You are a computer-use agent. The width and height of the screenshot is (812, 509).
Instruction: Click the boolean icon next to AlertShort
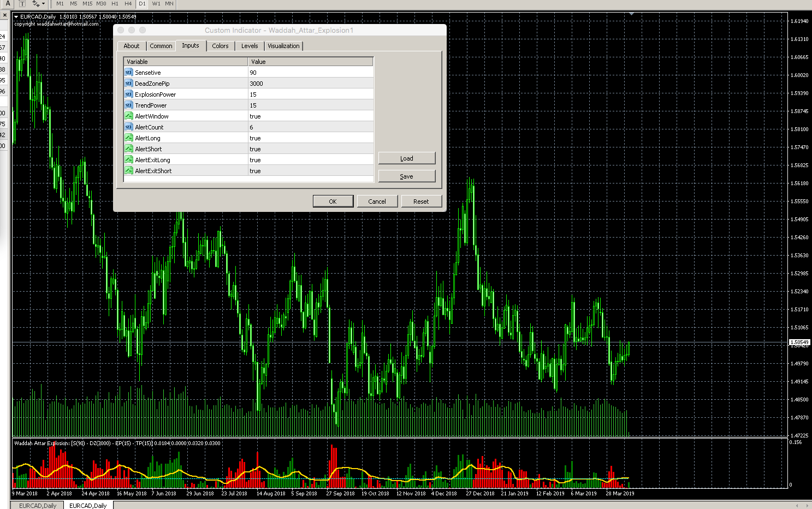129,149
